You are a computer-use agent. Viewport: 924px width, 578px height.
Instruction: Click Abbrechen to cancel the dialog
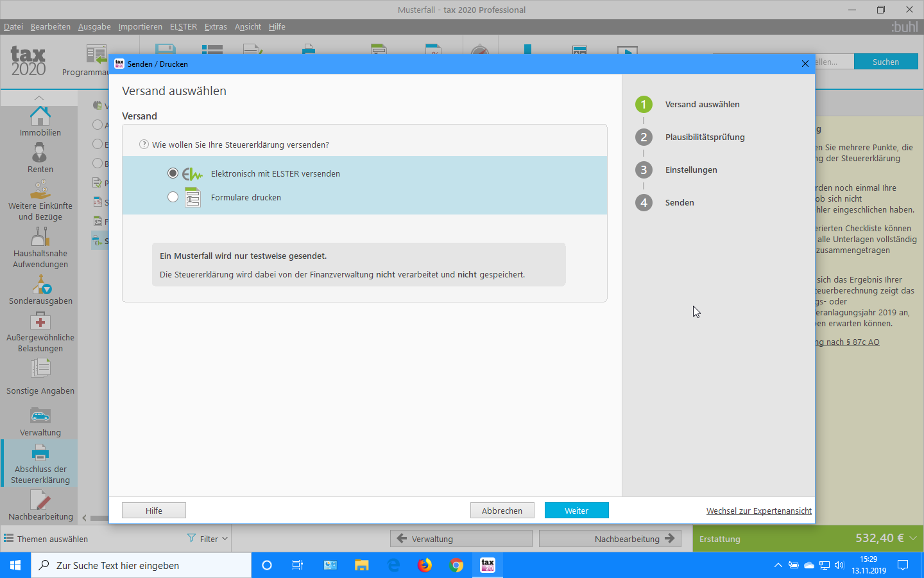click(x=502, y=511)
